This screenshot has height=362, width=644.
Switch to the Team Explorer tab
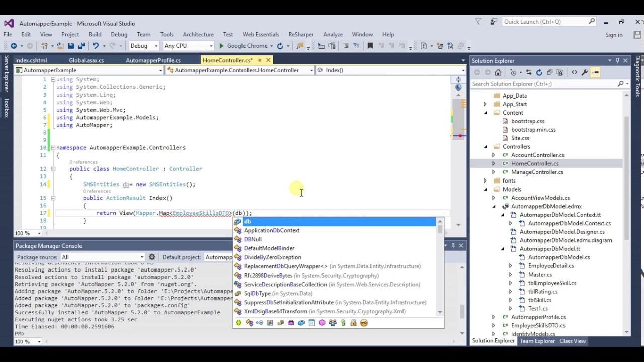[537, 341]
